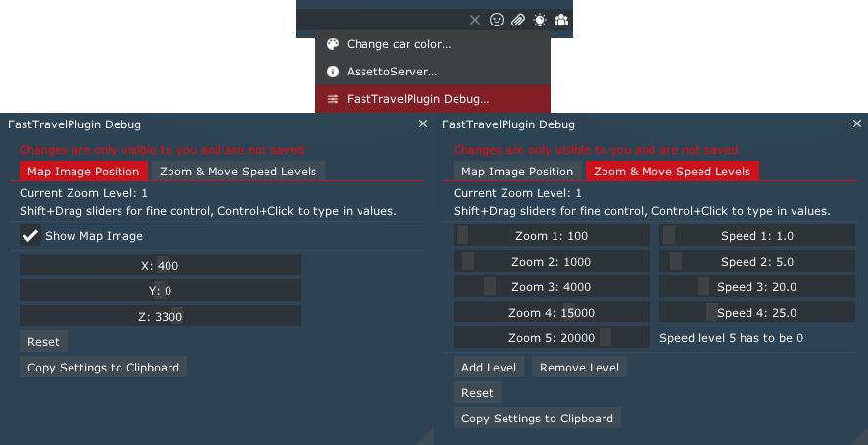Click the Speed 2: 5.0 slider
868x445 pixels.
tap(757, 262)
